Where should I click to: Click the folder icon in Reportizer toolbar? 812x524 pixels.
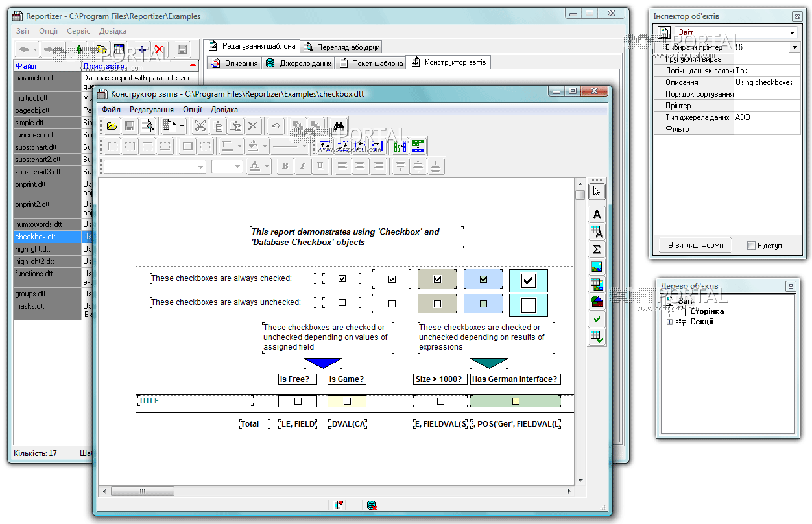click(x=101, y=49)
